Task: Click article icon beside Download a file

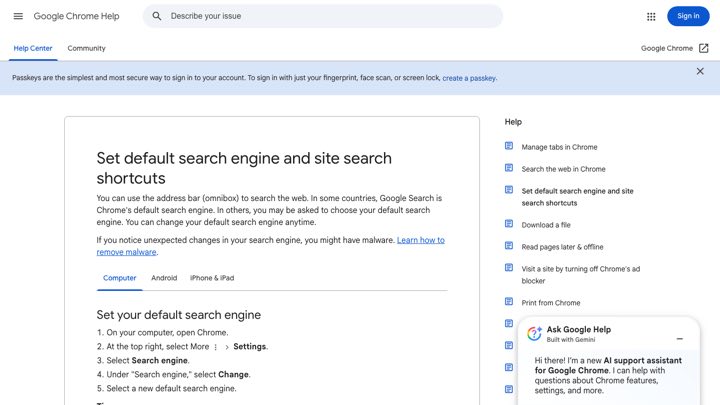Action: point(509,224)
